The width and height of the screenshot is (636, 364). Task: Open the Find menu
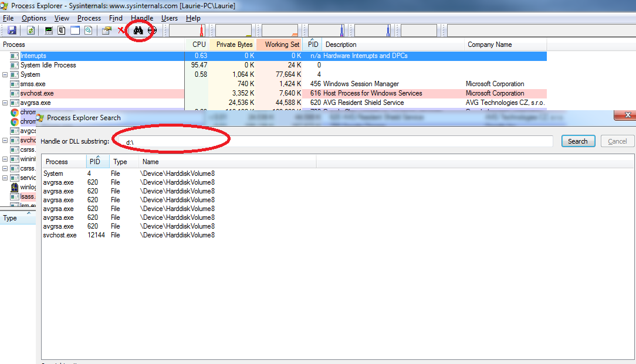pyautogui.click(x=116, y=18)
